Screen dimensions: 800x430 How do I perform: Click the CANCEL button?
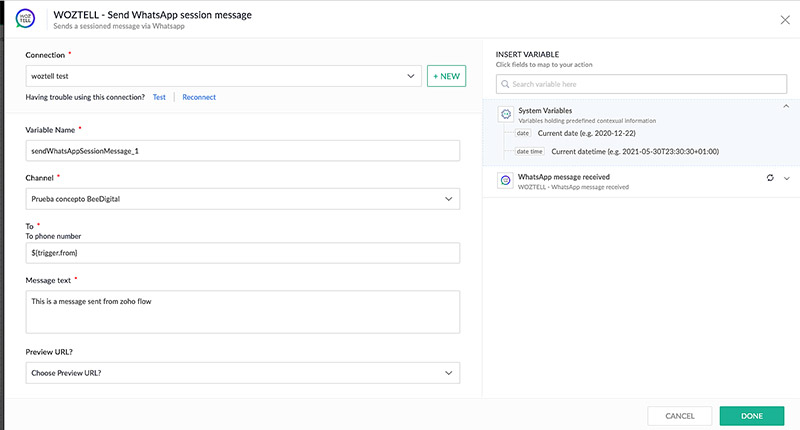[680, 416]
